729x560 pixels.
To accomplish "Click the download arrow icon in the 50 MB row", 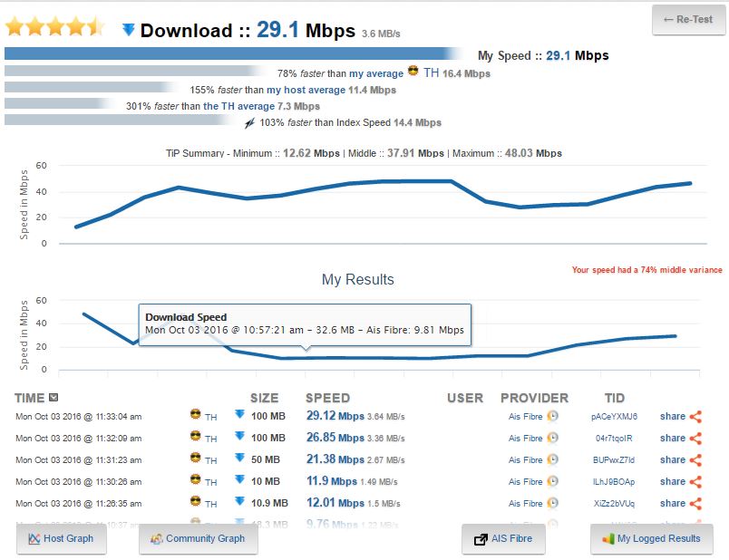I will pyautogui.click(x=239, y=459).
